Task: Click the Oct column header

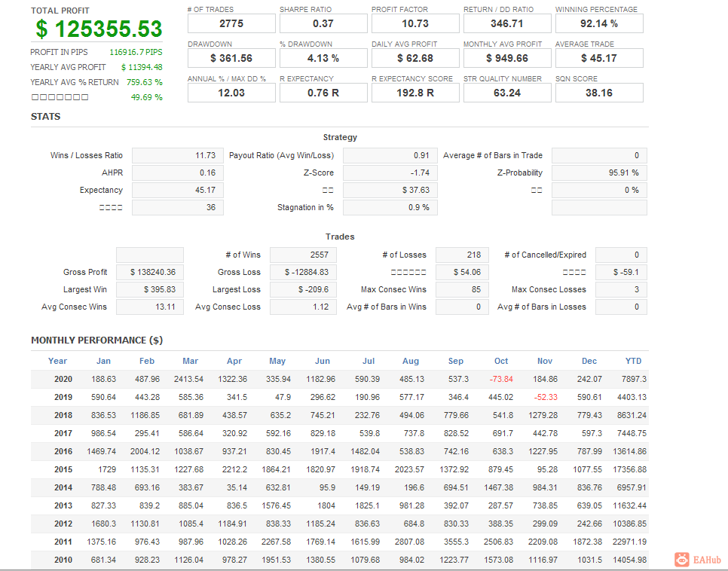Action: (x=501, y=361)
